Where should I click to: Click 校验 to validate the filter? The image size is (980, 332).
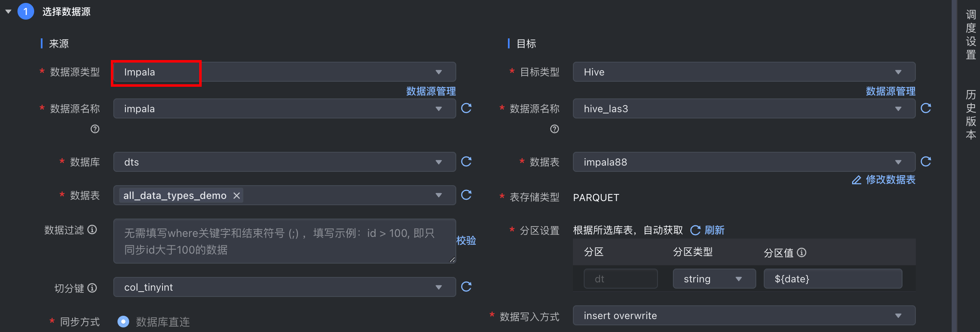(x=466, y=241)
